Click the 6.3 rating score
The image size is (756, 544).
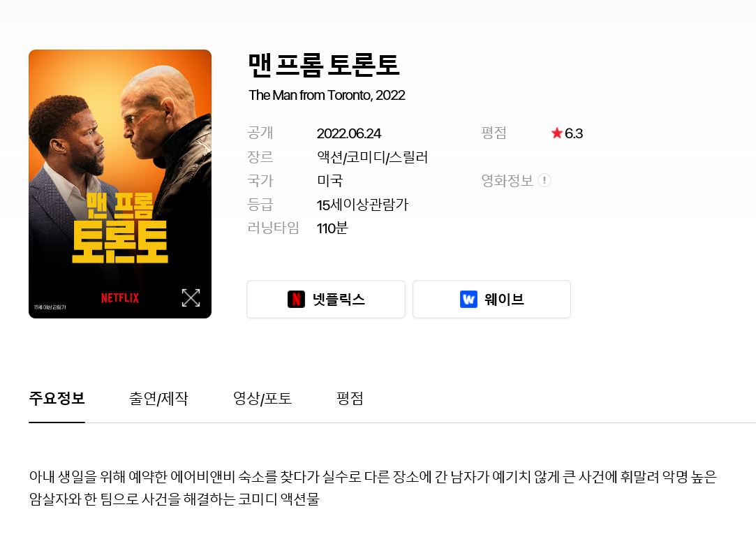click(x=574, y=133)
